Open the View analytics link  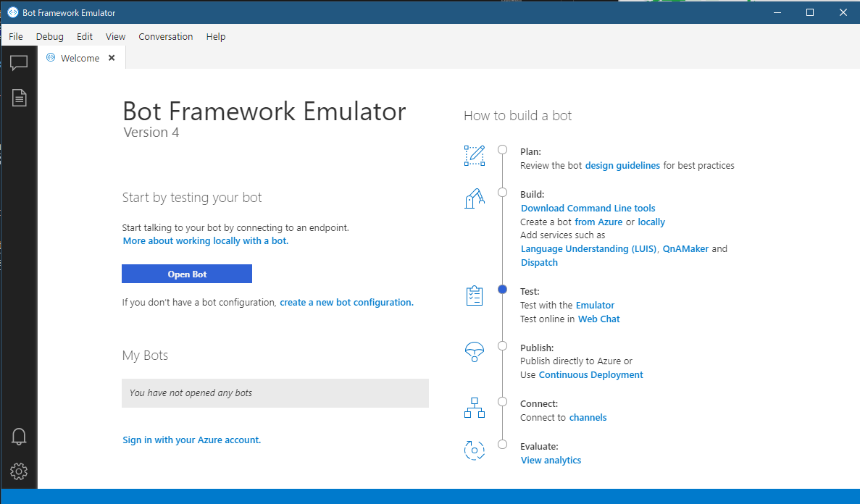pos(551,461)
